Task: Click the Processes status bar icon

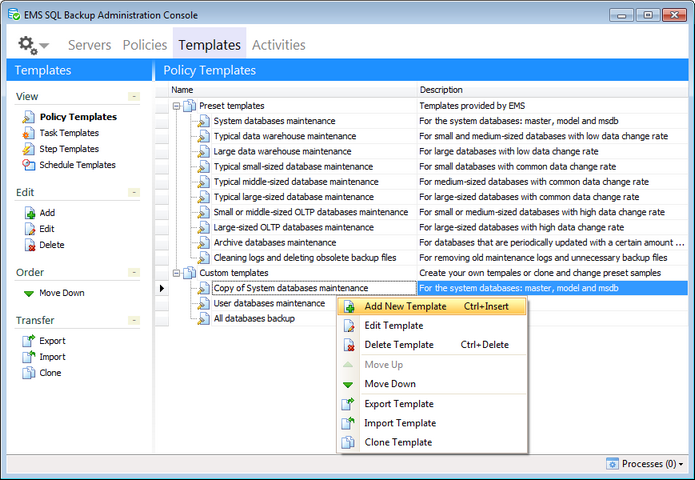Action: (612, 464)
